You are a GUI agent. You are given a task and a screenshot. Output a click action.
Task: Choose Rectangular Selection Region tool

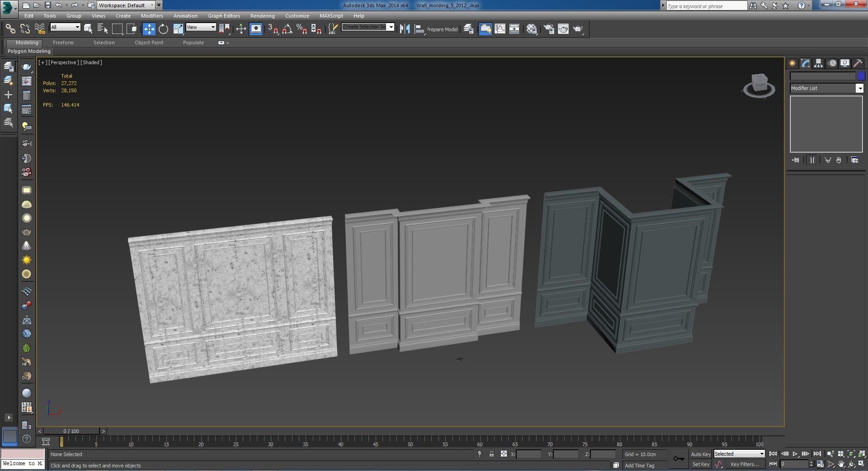click(117, 29)
